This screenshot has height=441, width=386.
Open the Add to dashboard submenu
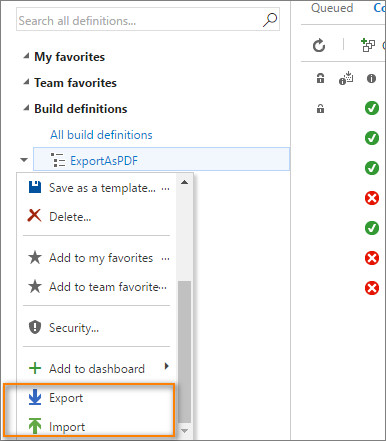(97, 369)
